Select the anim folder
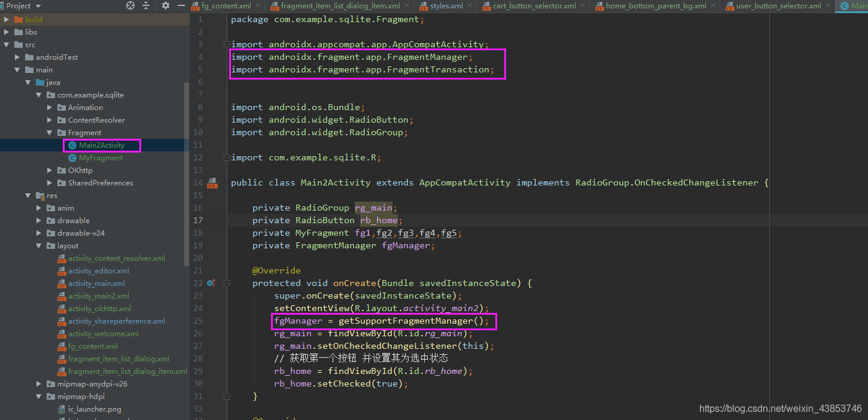 66,208
